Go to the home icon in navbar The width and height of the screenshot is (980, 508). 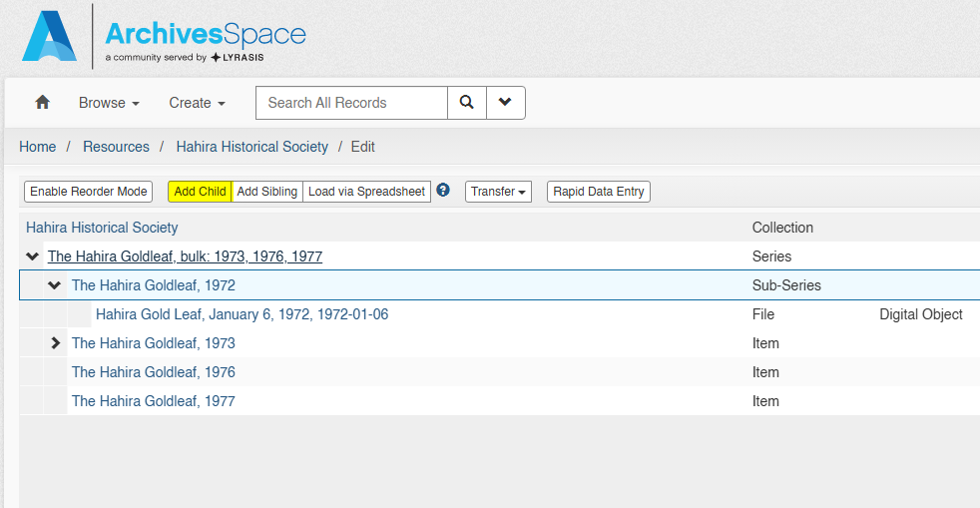tap(43, 103)
